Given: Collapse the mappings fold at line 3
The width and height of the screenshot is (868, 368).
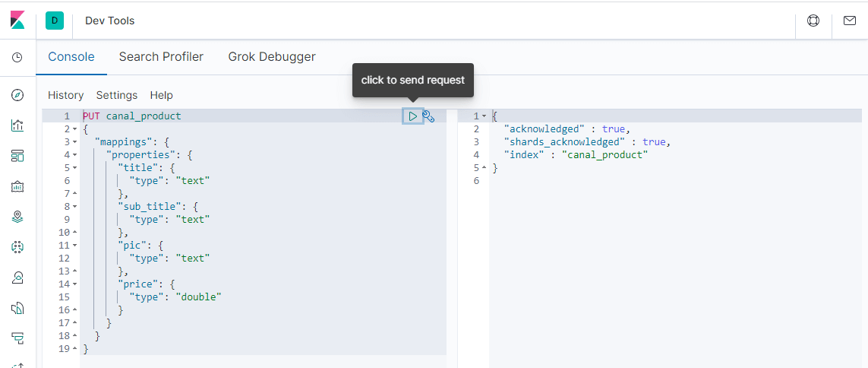Looking at the screenshot, I should [x=74, y=142].
